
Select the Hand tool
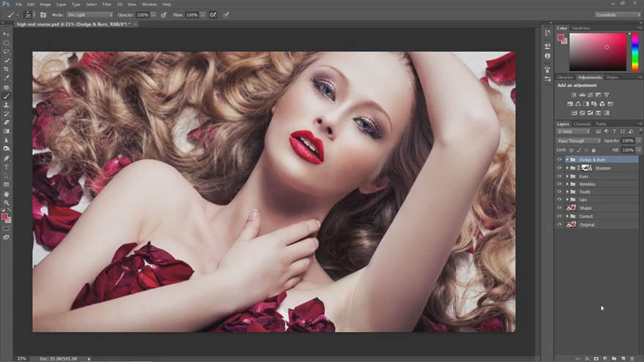click(x=6, y=194)
